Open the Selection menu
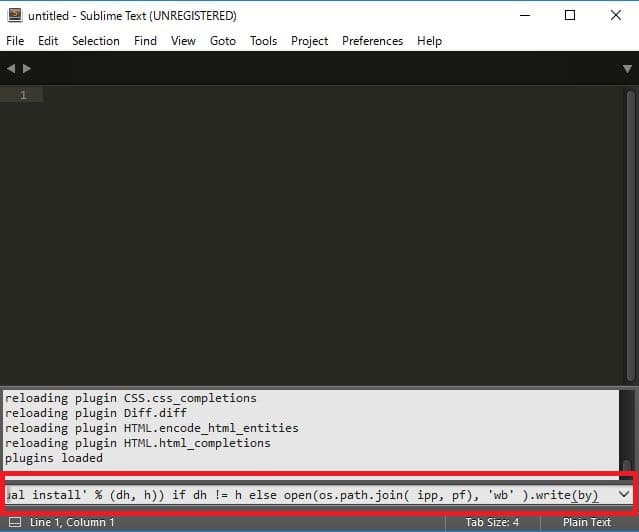The width and height of the screenshot is (639, 532). coord(96,41)
